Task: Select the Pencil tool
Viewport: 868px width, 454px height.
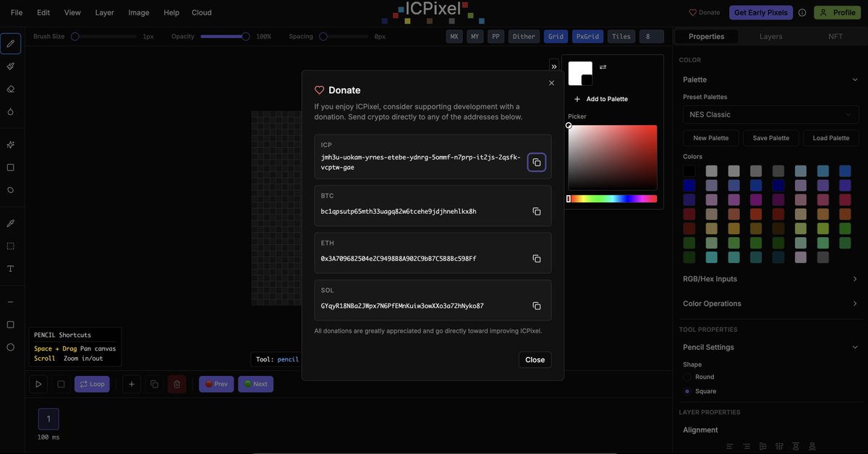Action: (x=9, y=41)
